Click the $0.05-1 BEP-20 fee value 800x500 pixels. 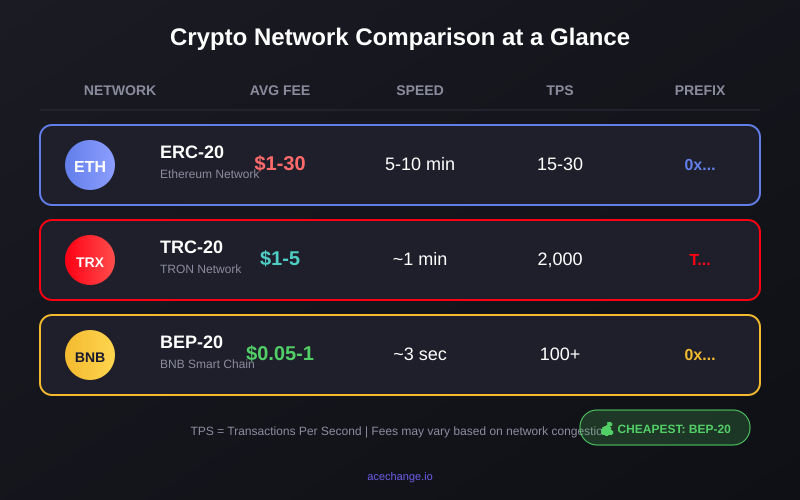point(280,353)
